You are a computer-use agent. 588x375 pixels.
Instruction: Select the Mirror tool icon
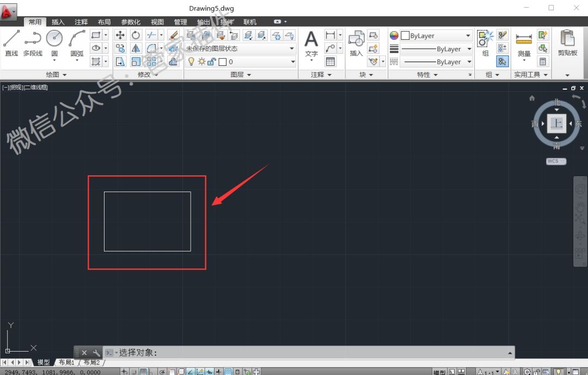tap(136, 48)
